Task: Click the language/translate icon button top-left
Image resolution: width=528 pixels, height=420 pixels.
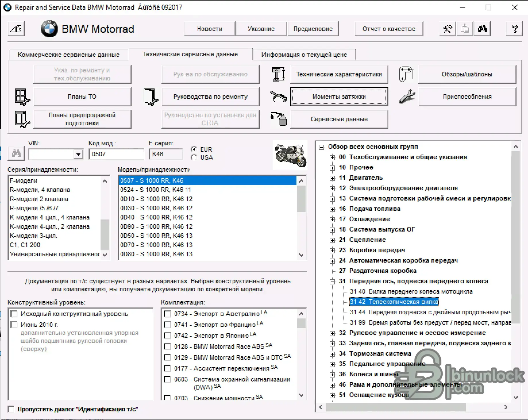Action: pos(16,29)
